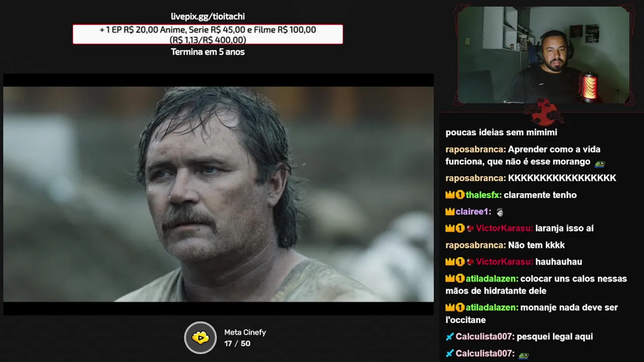Click the 'poucas ideias sem mimimi' chat line
Screen dimensions: 644x362
tap(501, 133)
